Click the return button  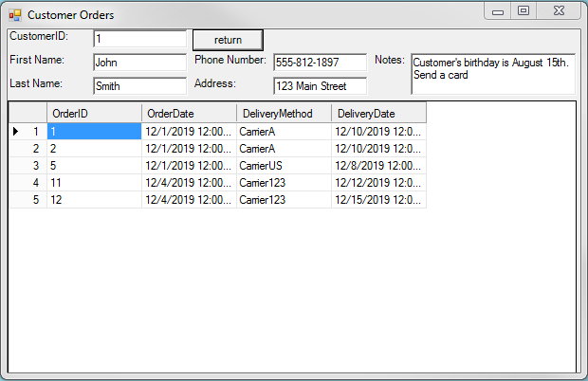[x=228, y=40]
